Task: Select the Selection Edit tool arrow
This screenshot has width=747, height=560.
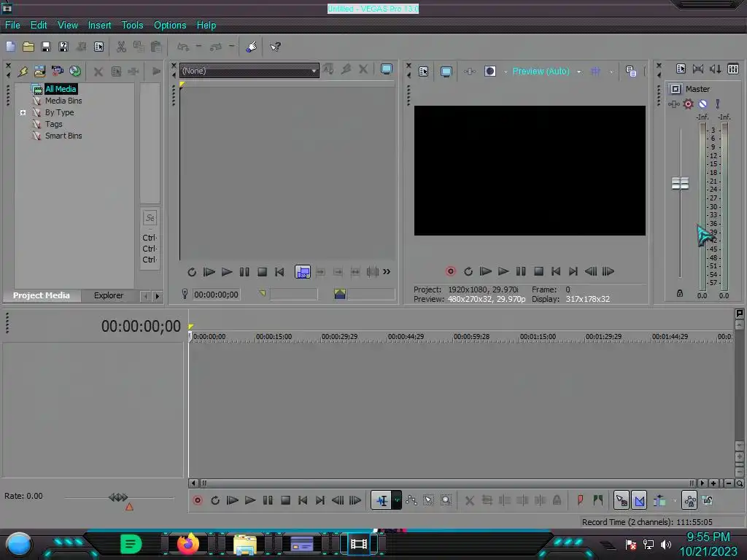Action: point(428,500)
